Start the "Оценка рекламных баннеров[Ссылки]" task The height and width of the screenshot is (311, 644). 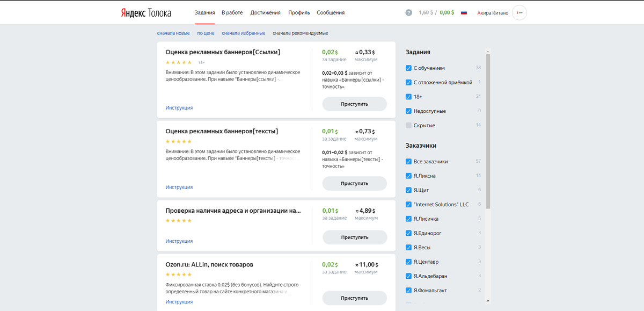pyautogui.click(x=354, y=104)
